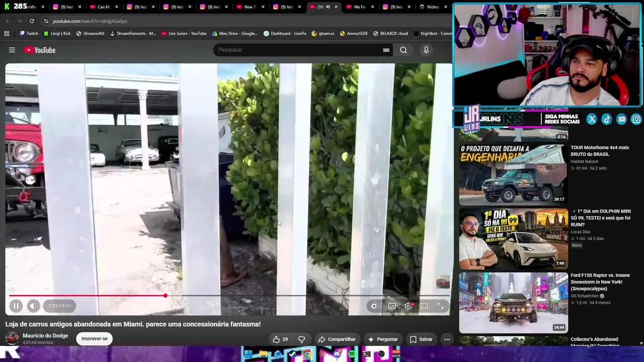This screenshot has height=362, width=644.
Task: Switch to the 'We Fo' YouTube tab
Action: tap(360, 7)
